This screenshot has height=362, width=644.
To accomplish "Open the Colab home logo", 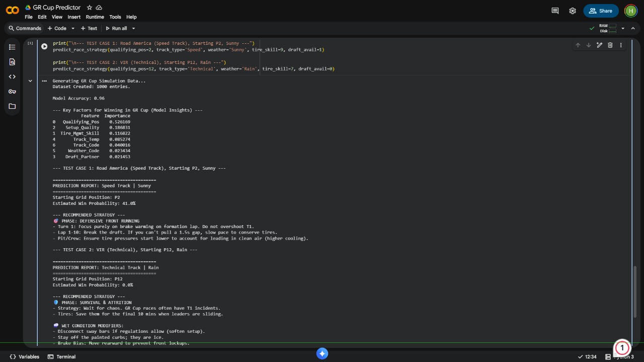I will click(x=13, y=10).
